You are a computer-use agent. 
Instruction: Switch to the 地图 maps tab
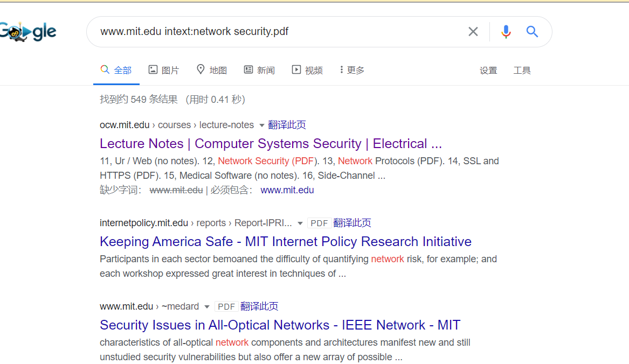(x=212, y=70)
